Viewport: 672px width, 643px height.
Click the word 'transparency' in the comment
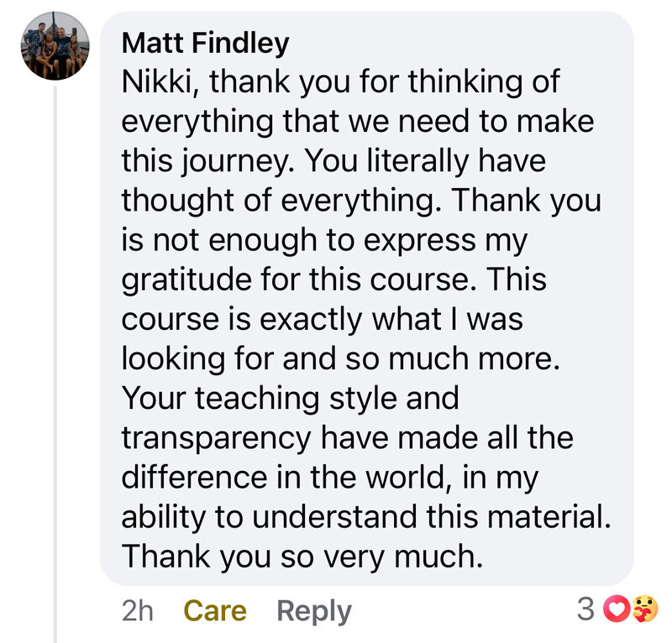coord(216,439)
